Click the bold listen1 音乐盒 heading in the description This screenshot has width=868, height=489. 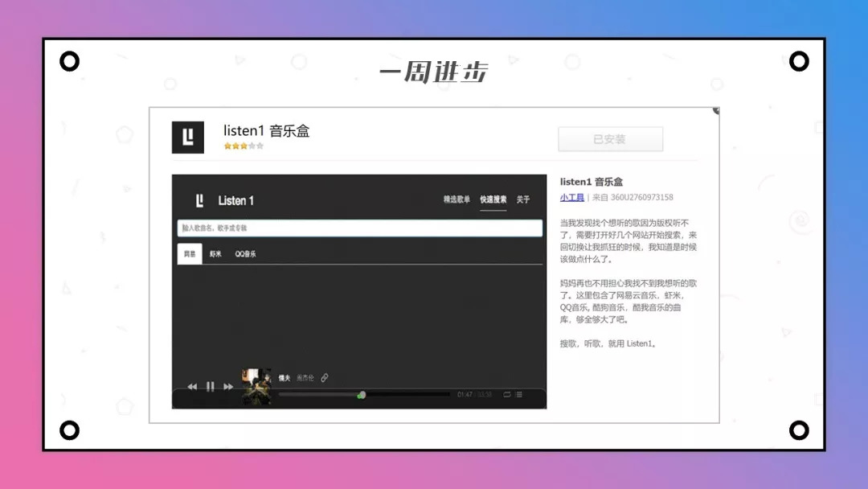[x=592, y=182]
